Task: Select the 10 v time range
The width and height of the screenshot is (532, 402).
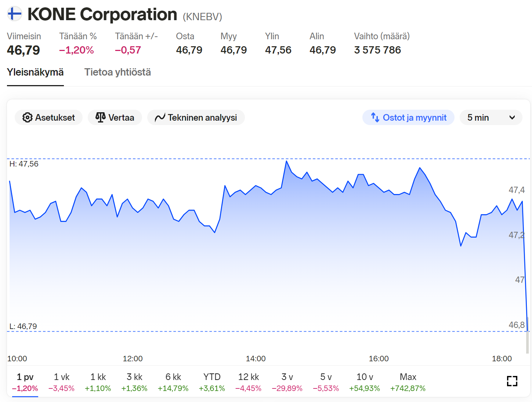Action: 365,382
